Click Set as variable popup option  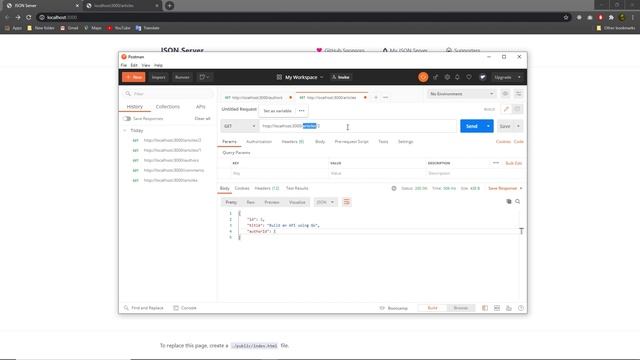point(278,111)
